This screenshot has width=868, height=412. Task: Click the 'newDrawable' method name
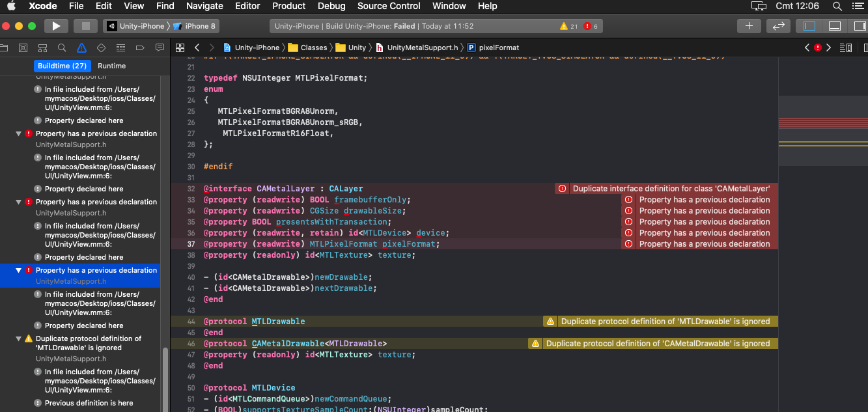pyautogui.click(x=343, y=277)
